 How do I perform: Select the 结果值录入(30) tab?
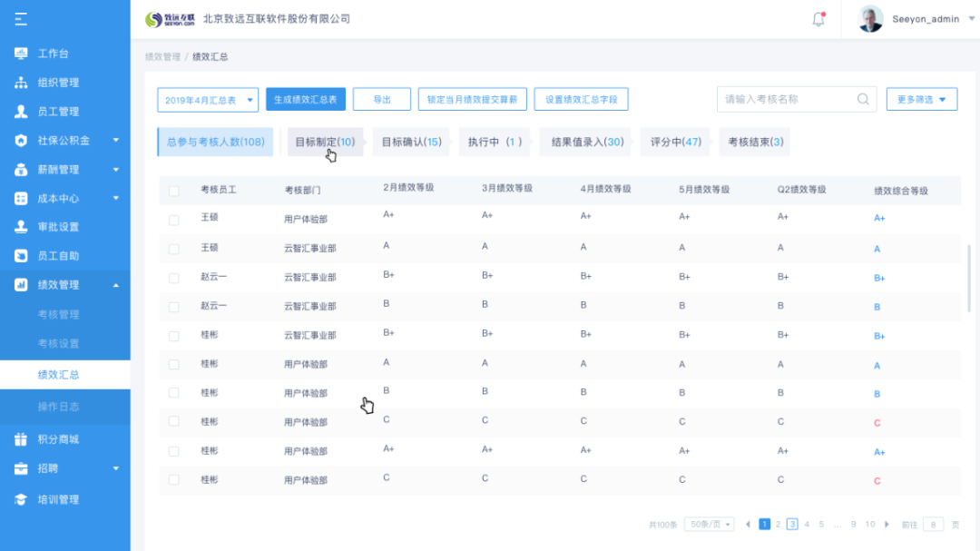click(x=585, y=142)
